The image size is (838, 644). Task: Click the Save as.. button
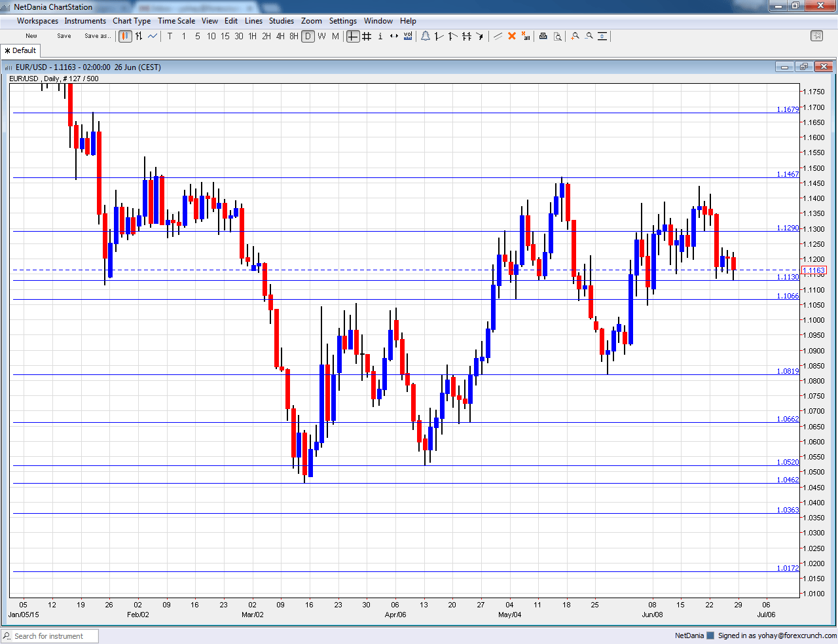coord(98,36)
